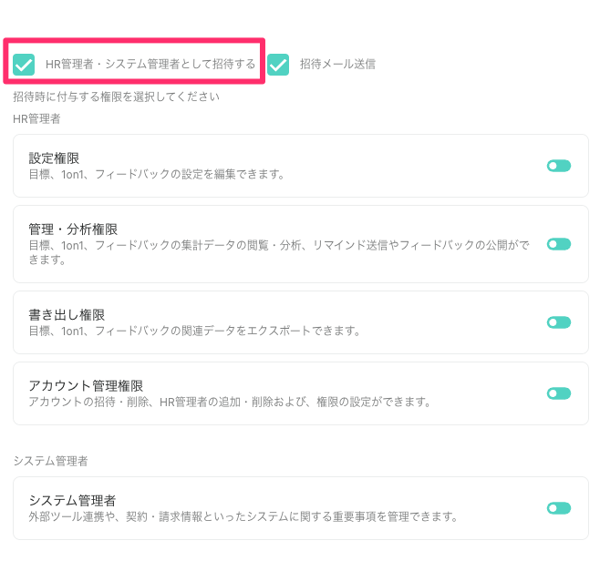Click the 招待時に付与する権限を選択してください instruction text
The width and height of the screenshot is (600, 561).
[116, 97]
